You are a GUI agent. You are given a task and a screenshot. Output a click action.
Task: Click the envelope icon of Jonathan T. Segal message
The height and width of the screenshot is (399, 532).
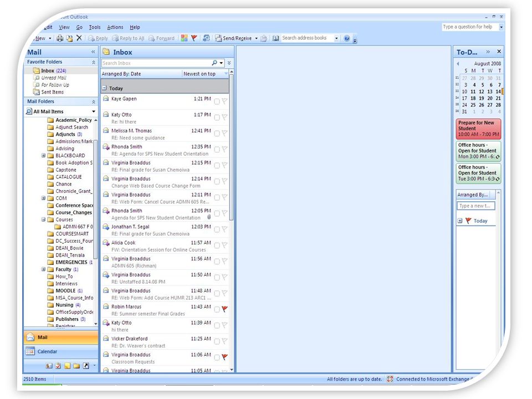(x=106, y=227)
